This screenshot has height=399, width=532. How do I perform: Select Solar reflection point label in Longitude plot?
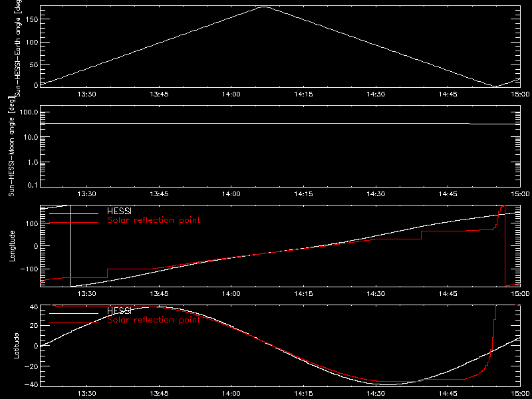(154, 220)
